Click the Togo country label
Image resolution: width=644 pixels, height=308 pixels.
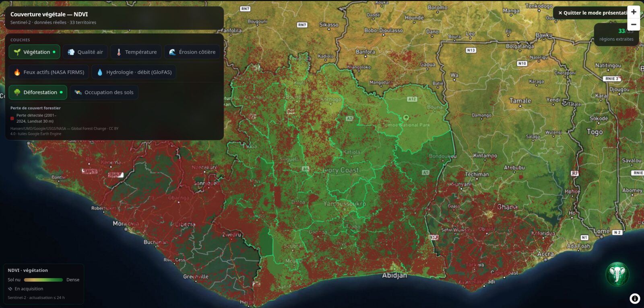point(595,132)
